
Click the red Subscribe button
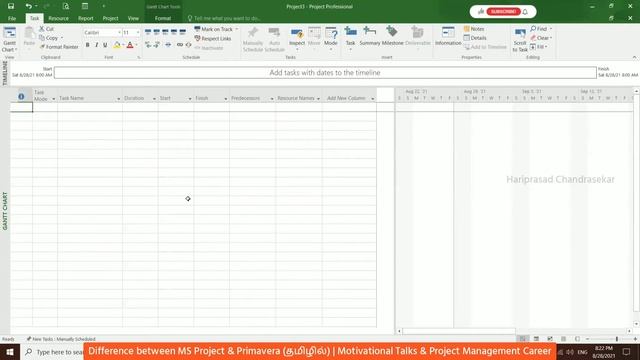503,11
